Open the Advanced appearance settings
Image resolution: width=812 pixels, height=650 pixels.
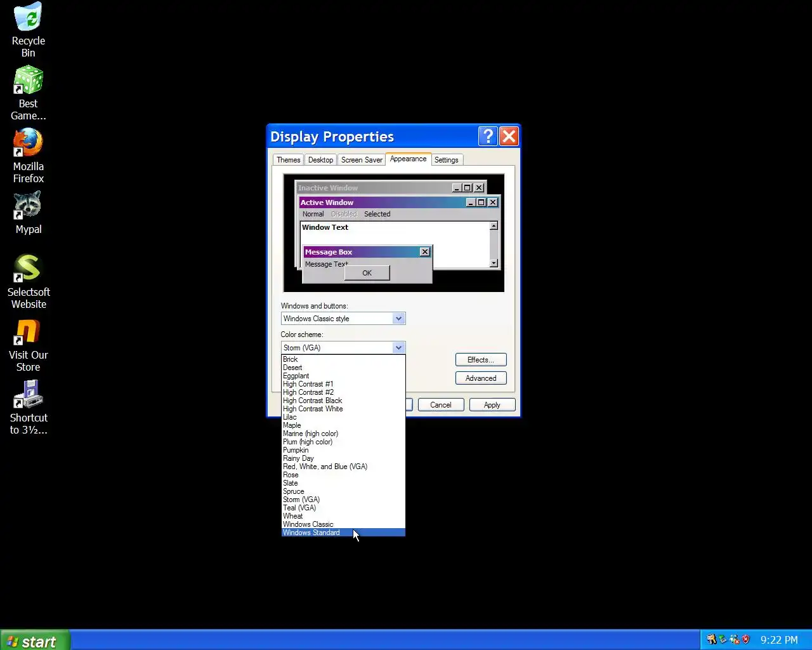click(x=481, y=378)
